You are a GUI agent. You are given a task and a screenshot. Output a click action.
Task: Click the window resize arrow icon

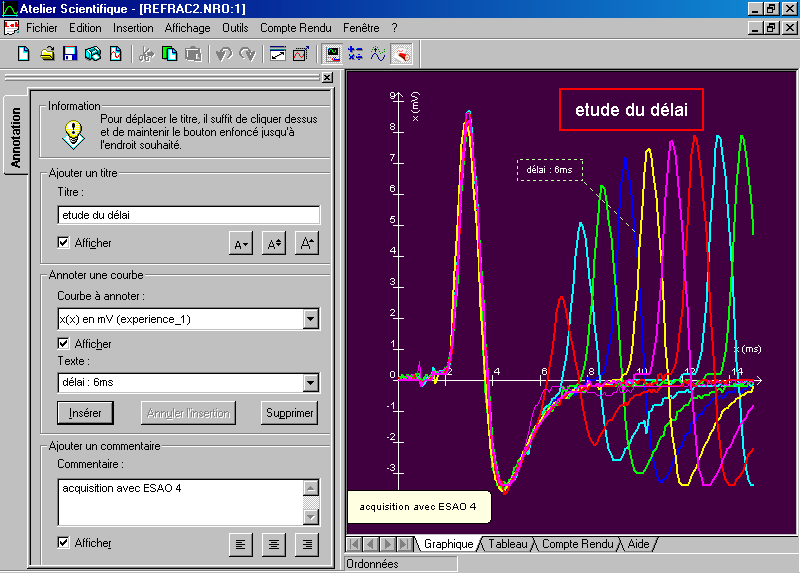tap(278, 54)
